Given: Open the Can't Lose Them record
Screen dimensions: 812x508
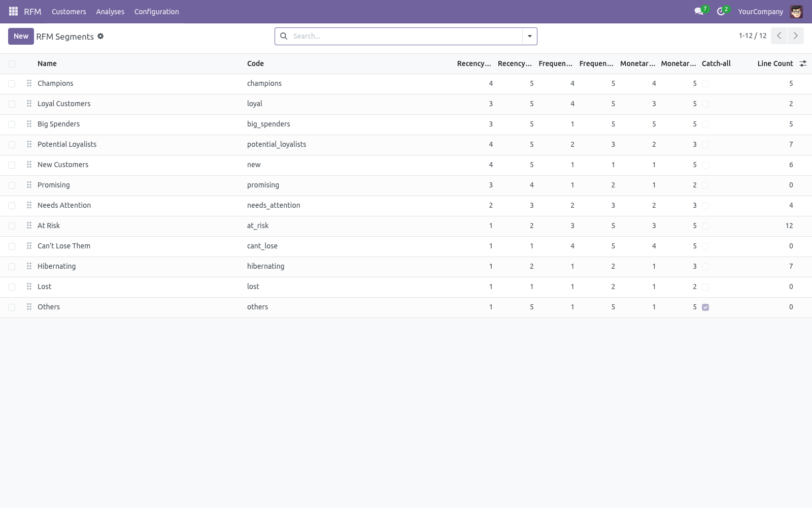Looking at the screenshot, I should (64, 246).
